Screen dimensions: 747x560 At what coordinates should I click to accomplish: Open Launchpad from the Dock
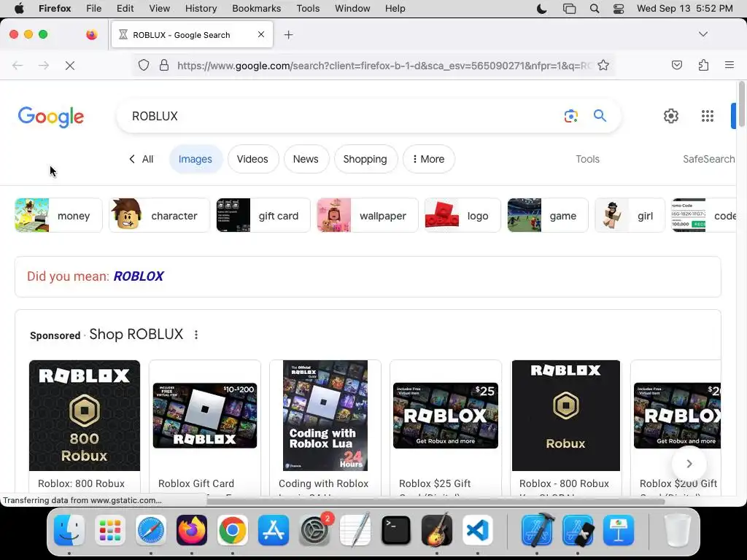110,529
